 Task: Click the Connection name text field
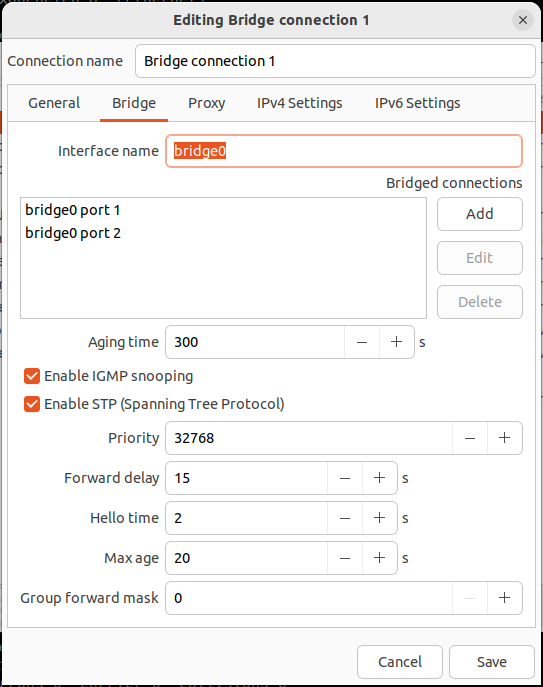pyautogui.click(x=335, y=61)
